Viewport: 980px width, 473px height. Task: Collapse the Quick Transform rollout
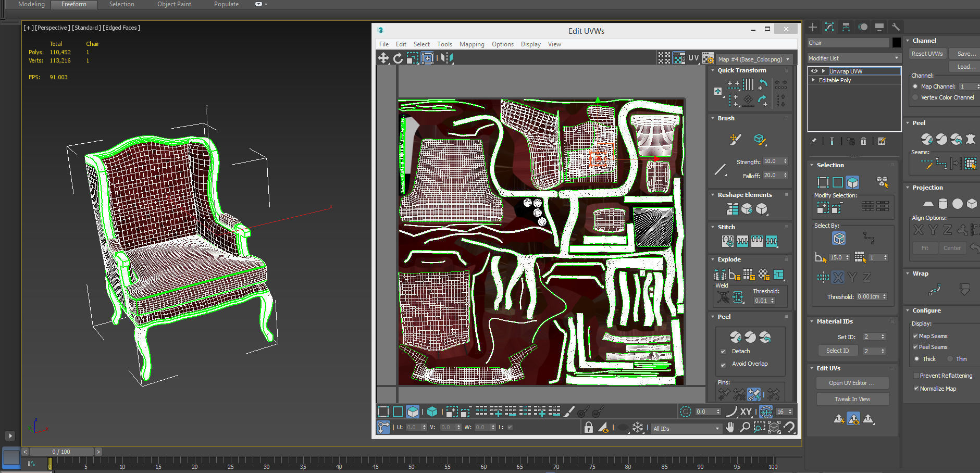click(x=713, y=70)
